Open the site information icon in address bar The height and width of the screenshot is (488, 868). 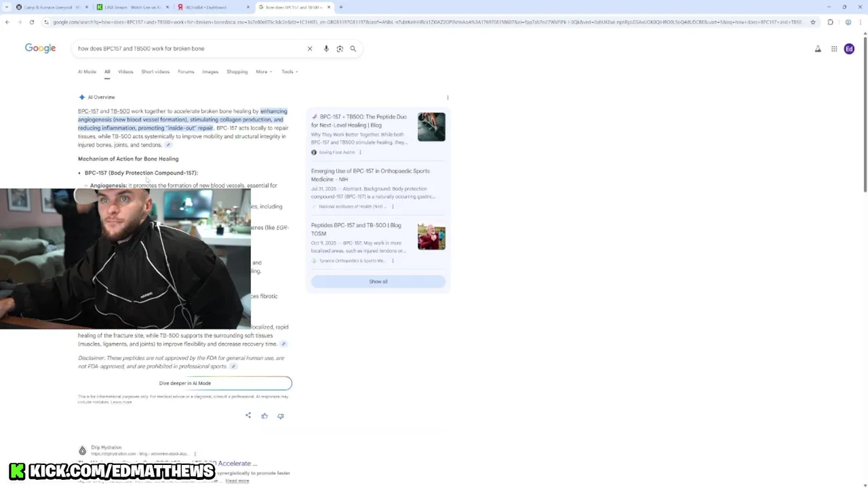[x=46, y=22]
